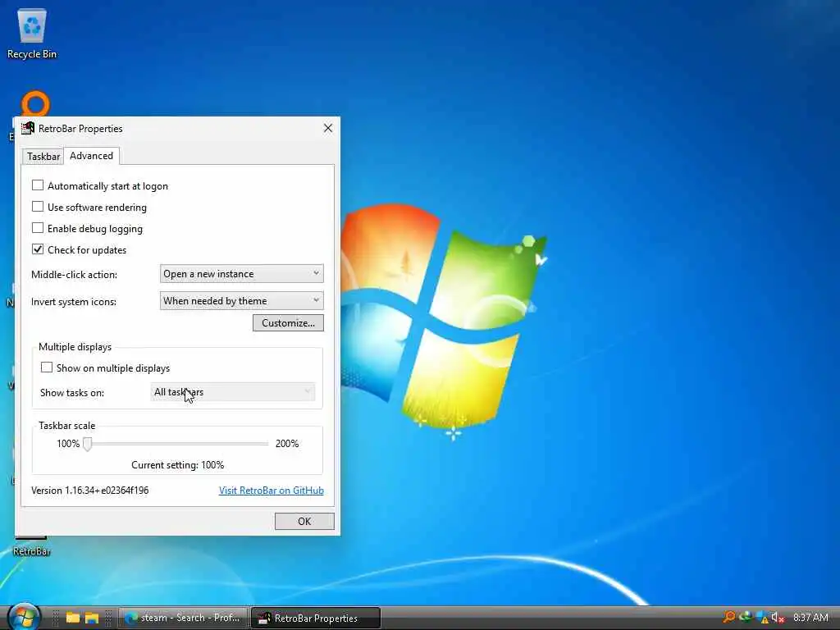The height and width of the screenshot is (630, 840).
Task: Click the 200% slider label
Action: point(287,444)
